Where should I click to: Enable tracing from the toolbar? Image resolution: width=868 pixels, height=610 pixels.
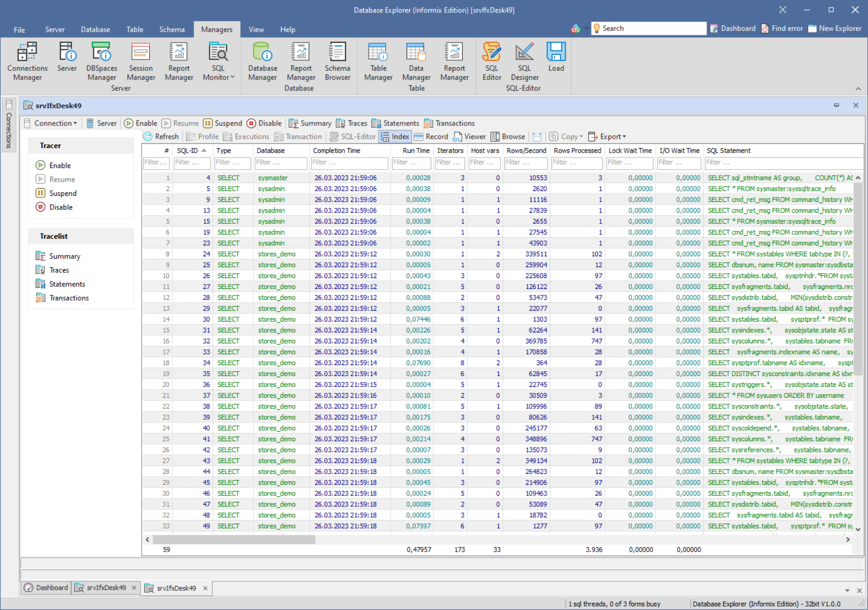[141, 123]
